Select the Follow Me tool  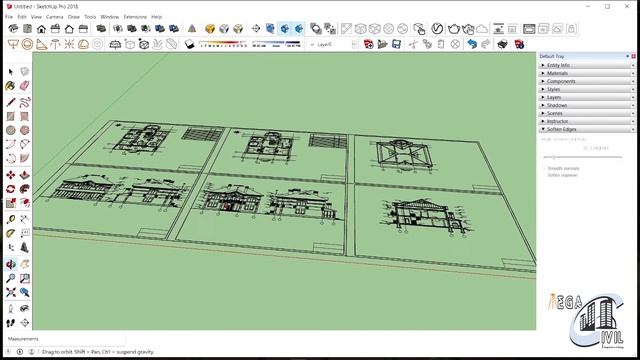coord(24,189)
